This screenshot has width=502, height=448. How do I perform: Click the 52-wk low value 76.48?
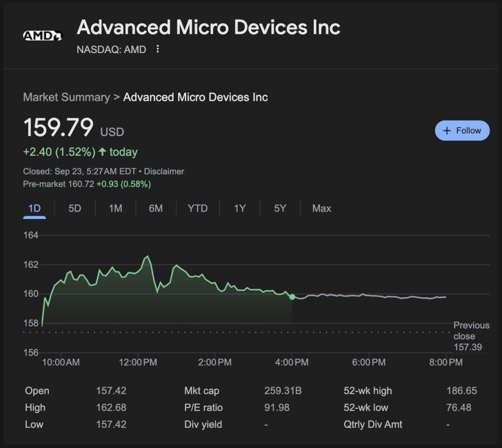pos(458,407)
